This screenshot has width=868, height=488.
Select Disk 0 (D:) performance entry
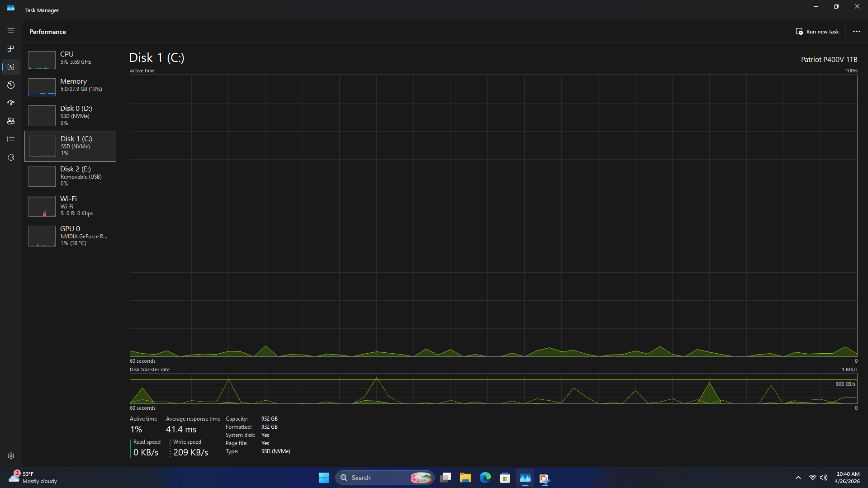70,116
